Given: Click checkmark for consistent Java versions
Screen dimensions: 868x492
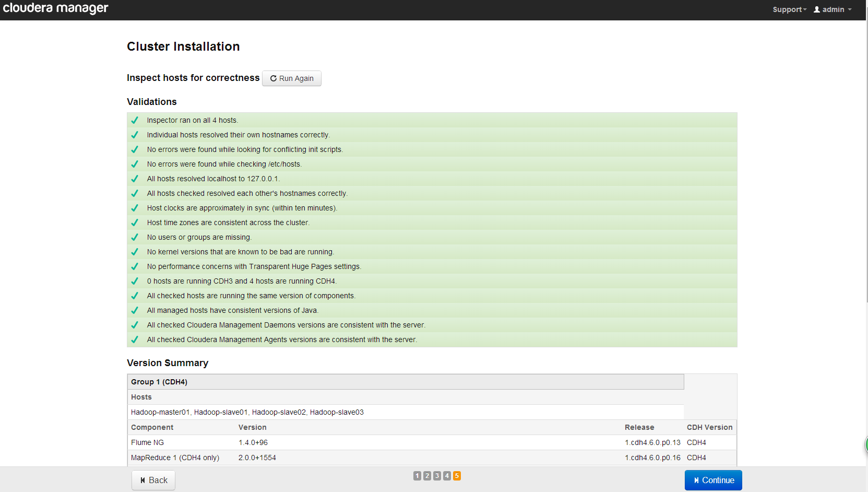Looking at the screenshot, I should click(135, 310).
